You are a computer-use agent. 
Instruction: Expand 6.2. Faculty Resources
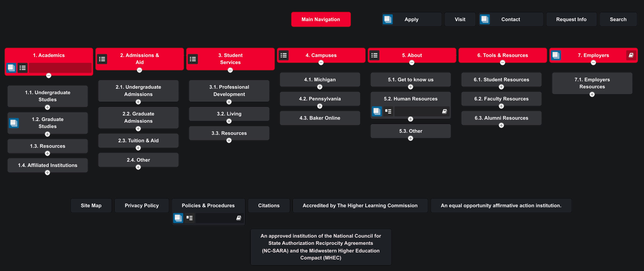501,106
